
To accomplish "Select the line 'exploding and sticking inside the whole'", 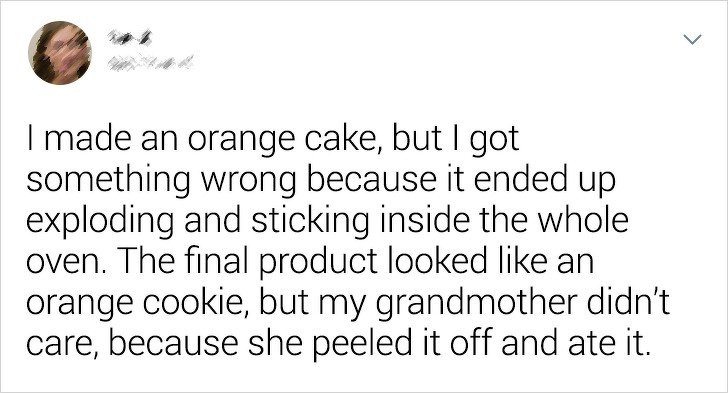I will [x=327, y=221].
